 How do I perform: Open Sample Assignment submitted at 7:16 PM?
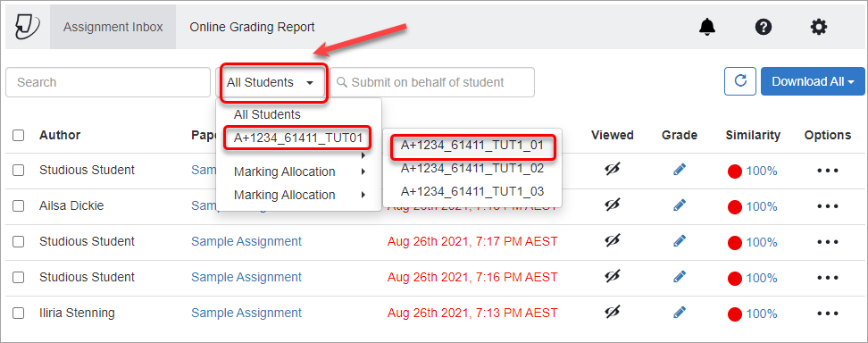point(246,277)
